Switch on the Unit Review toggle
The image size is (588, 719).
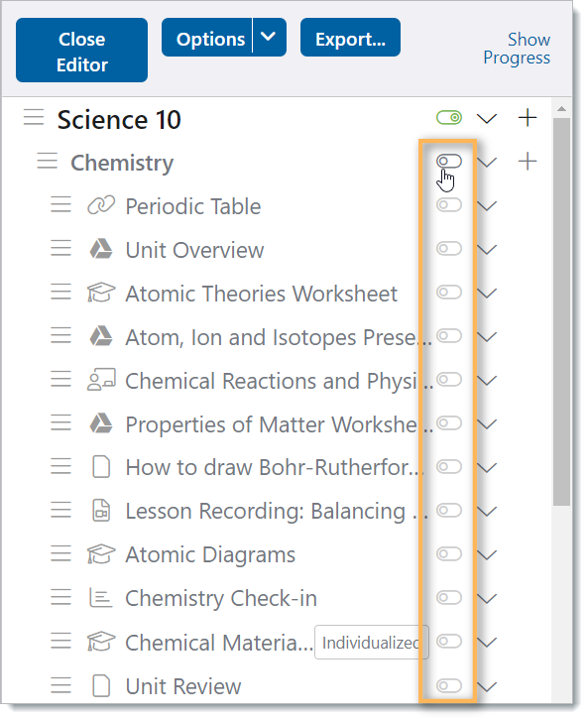coord(449,685)
